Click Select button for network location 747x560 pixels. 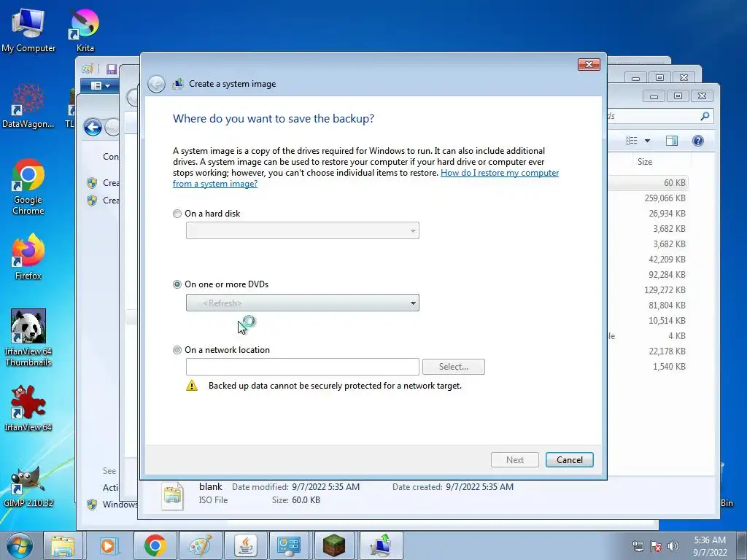click(x=454, y=367)
